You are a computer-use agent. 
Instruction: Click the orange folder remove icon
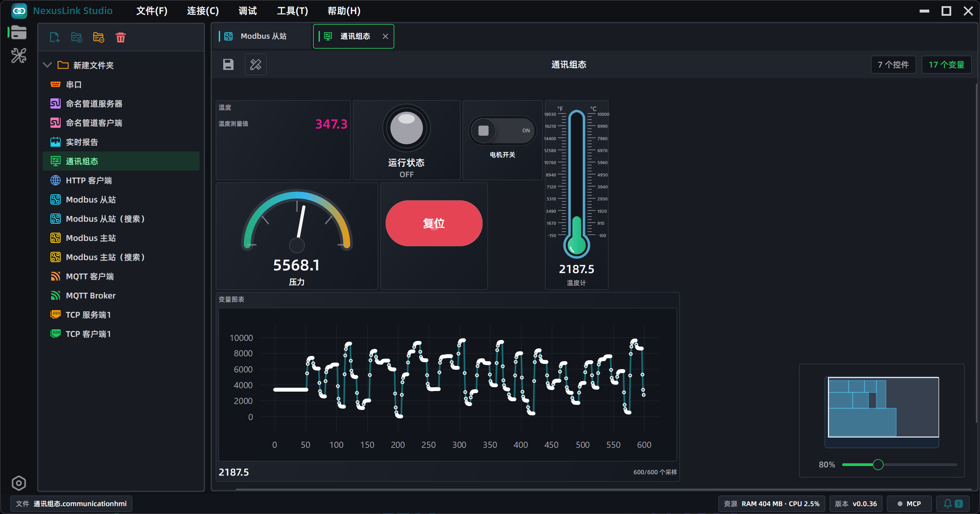tap(98, 37)
